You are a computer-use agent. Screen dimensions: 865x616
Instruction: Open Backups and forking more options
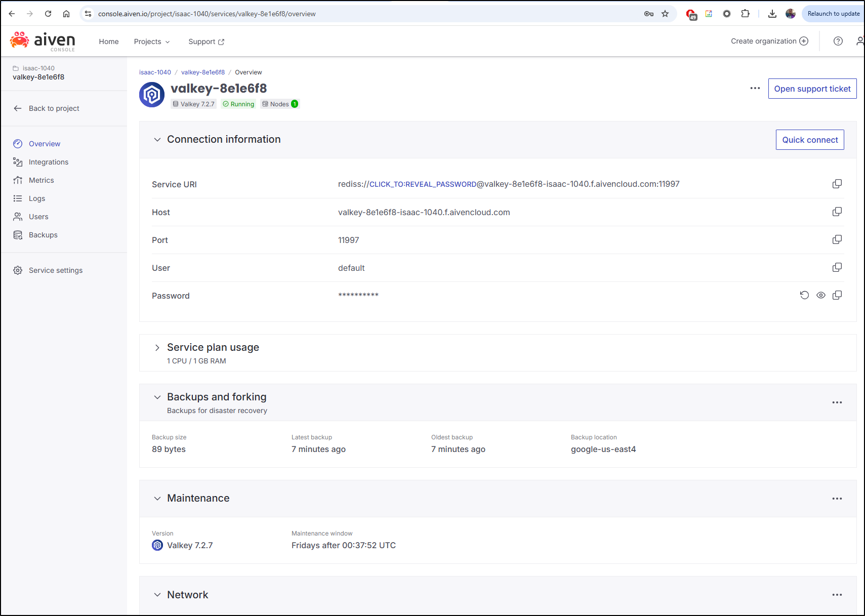(x=837, y=402)
